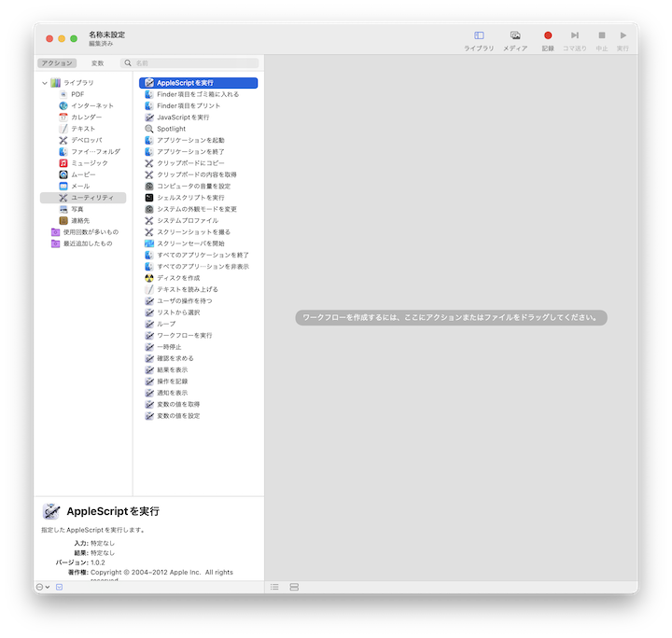The height and width of the screenshot is (638, 672).
Task: Switch to the アクション tab
Action: (x=57, y=62)
